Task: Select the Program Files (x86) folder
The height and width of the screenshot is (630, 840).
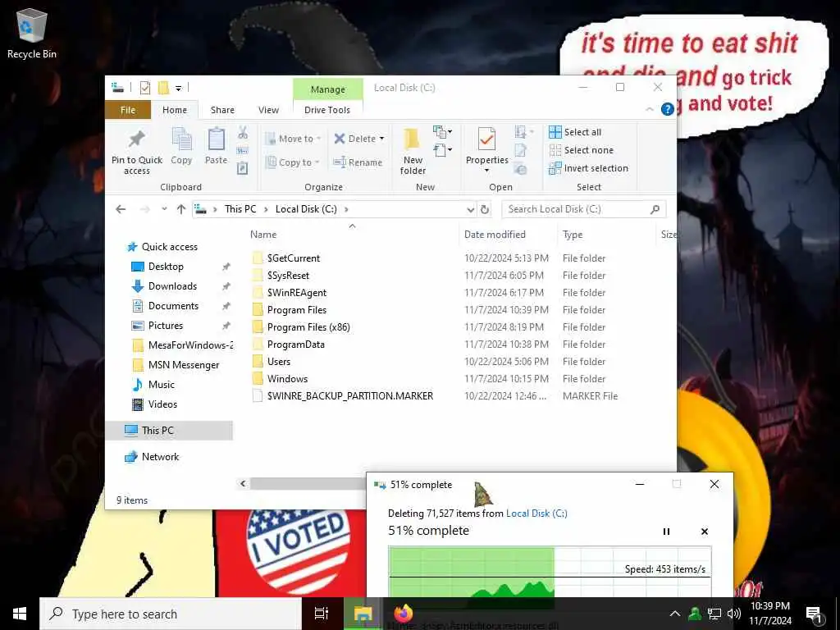Action: click(308, 326)
